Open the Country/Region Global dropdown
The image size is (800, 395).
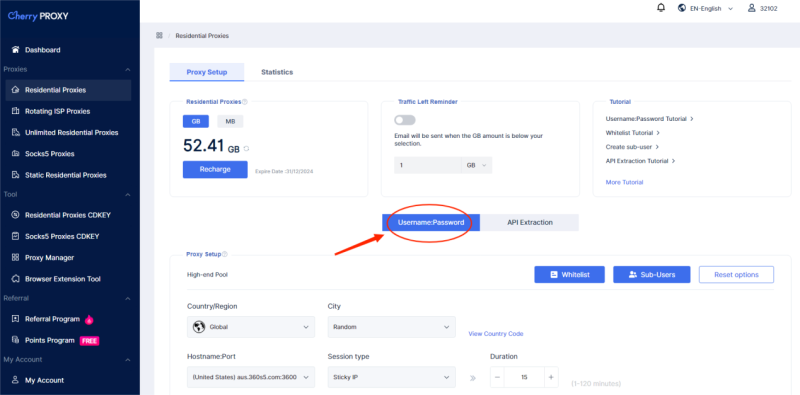[x=251, y=327]
